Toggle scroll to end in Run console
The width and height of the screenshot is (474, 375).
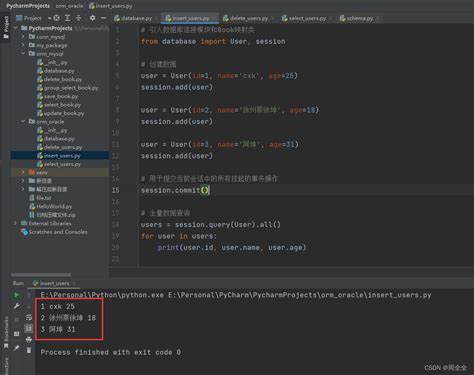click(29, 329)
